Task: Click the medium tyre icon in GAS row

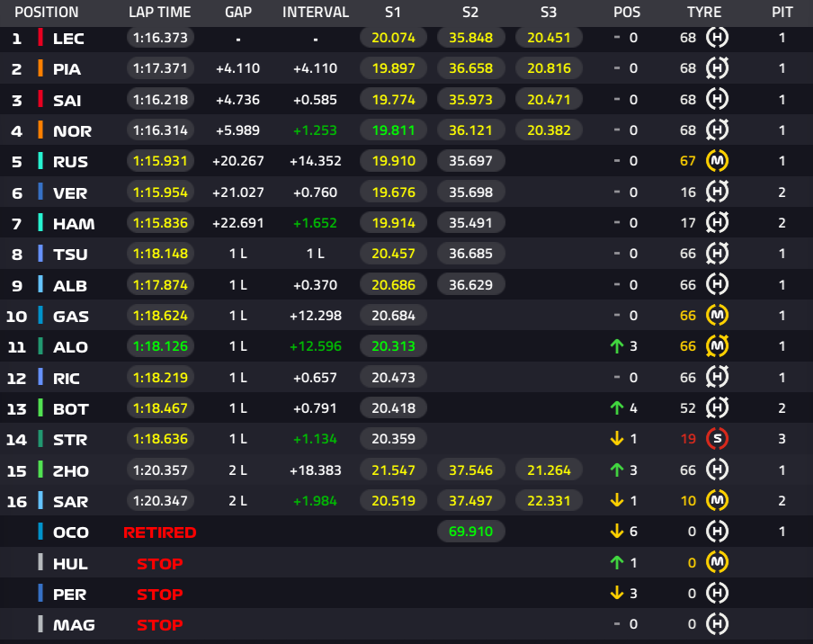Action: point(717,316)
